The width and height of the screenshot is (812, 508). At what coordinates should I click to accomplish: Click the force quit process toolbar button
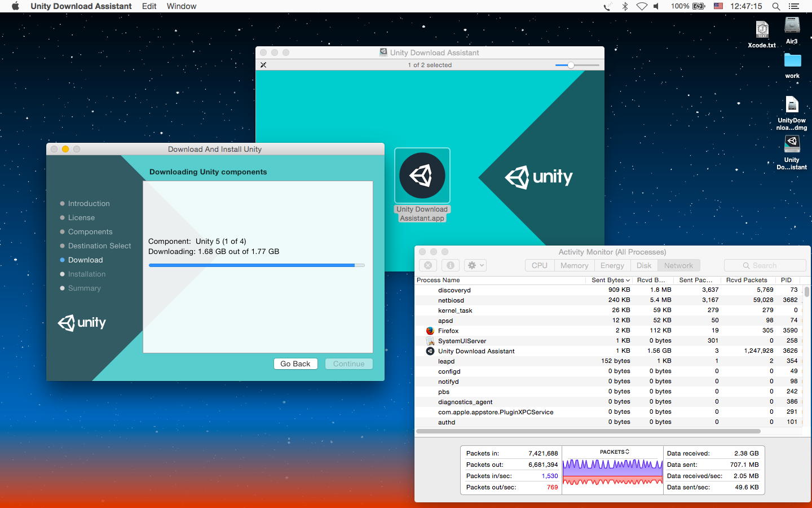428,265
